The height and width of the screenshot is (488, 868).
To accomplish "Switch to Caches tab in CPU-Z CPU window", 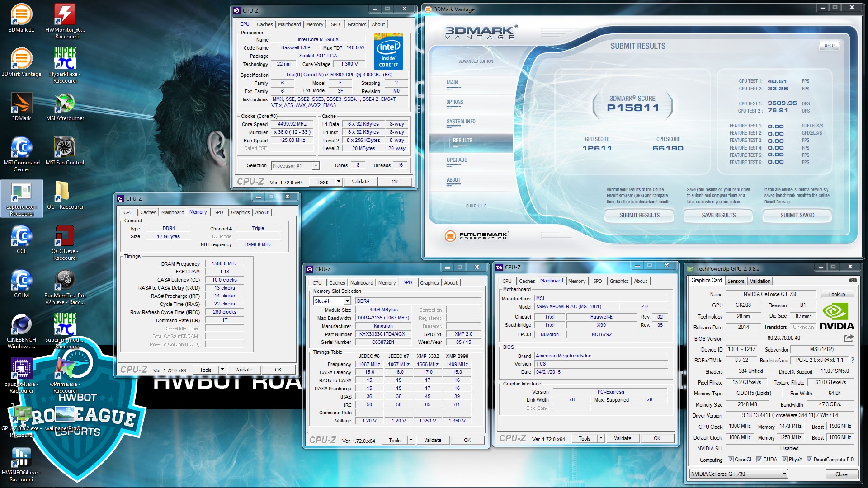I will point(264,24).
